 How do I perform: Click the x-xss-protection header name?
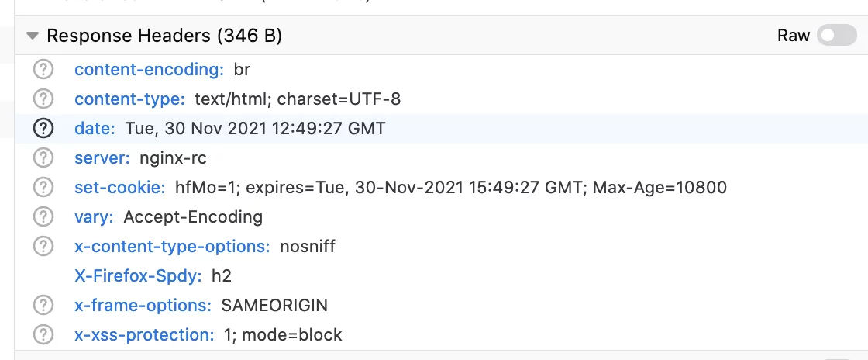(144, 335)
